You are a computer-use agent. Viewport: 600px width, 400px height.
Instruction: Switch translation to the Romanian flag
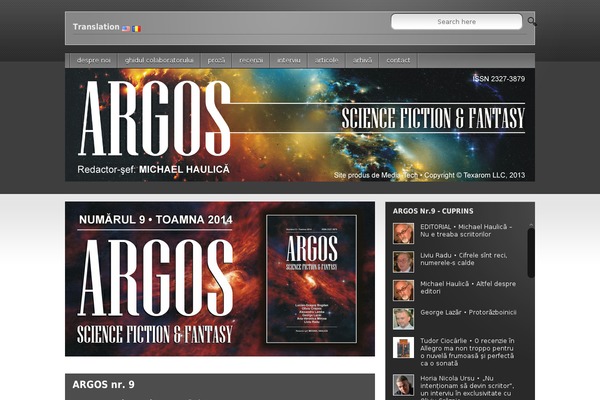(137, 28)
